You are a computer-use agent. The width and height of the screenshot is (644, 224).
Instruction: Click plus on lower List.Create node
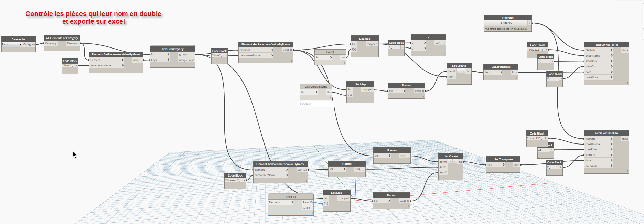450,162
